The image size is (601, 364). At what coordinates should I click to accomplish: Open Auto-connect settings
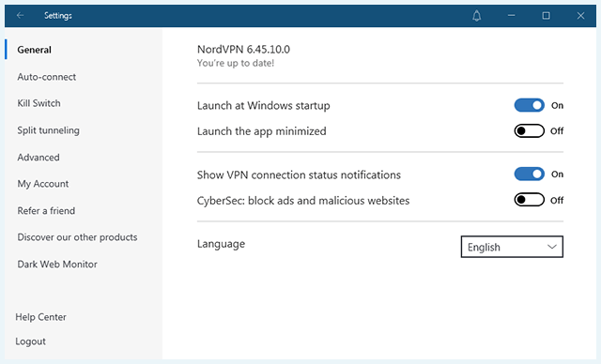click(x=46, y=77)
